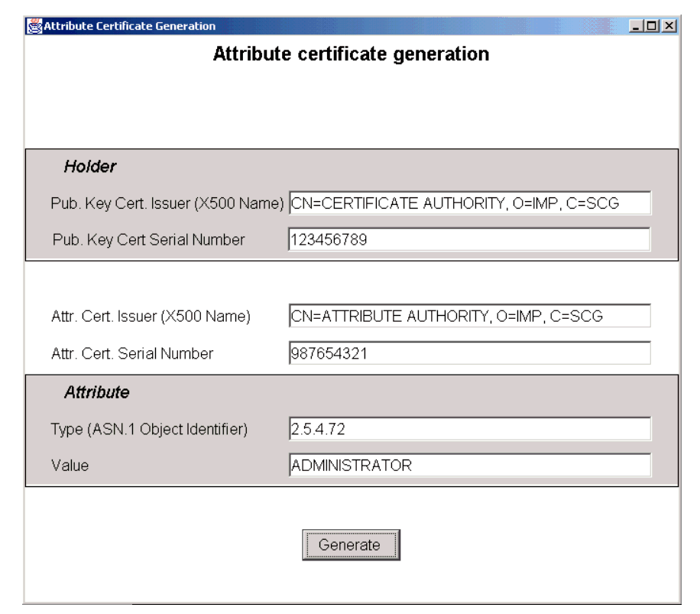Close the Attribute Certificate Generation window
Viewport: 700px width, 614px height.
click(669, 26)
